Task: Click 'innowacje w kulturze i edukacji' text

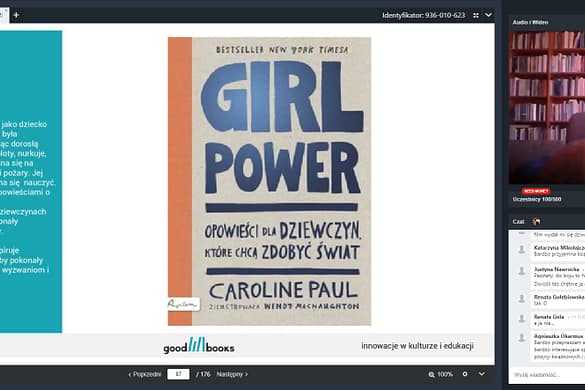Action: coord(417,346)
